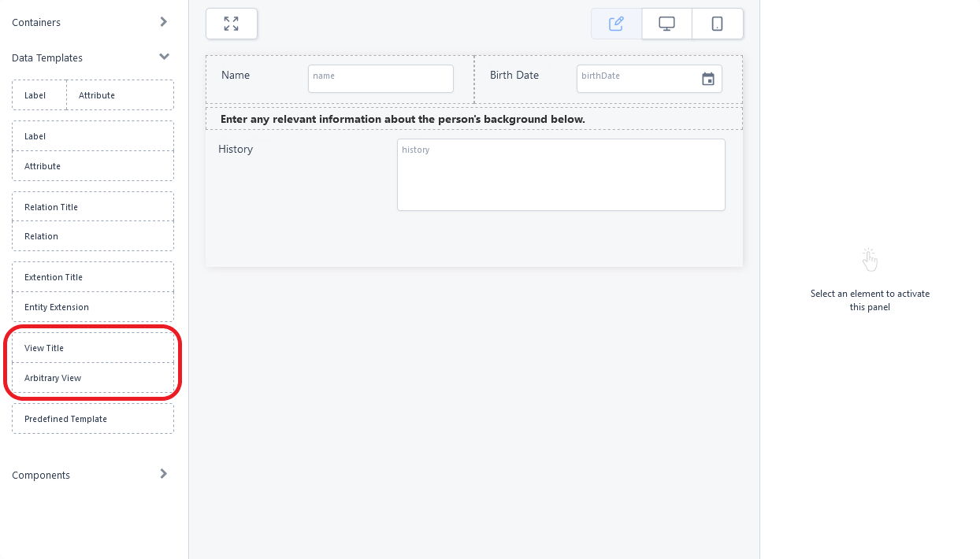Select the Entity Extension template row
This screenshot has height=559, width=980.
pos(93,307)
